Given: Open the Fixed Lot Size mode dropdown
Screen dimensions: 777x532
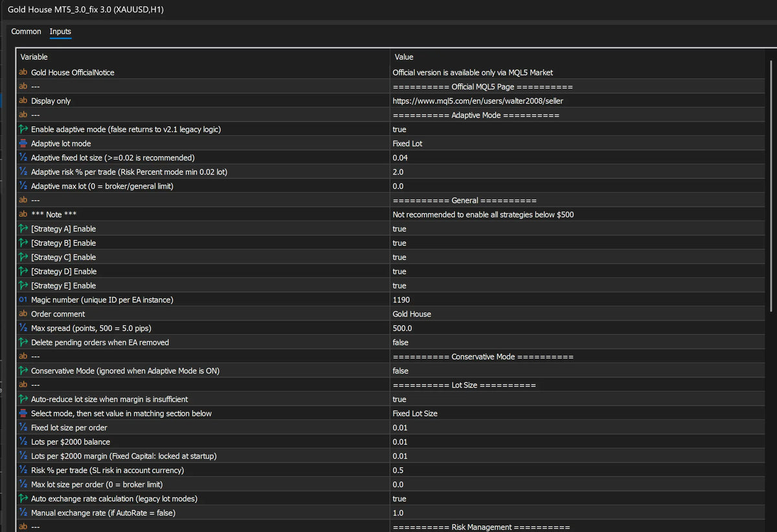Looking at the screenshot, I should [415, 414].
